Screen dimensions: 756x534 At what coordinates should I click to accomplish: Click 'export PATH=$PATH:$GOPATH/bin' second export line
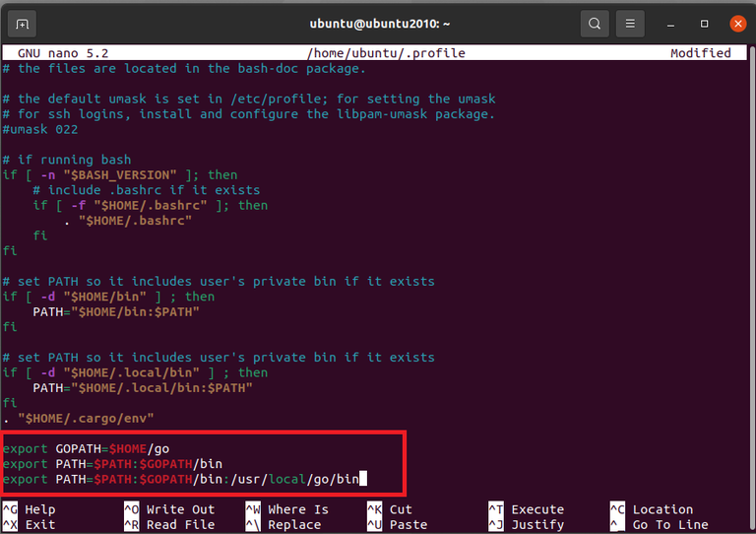112,464
